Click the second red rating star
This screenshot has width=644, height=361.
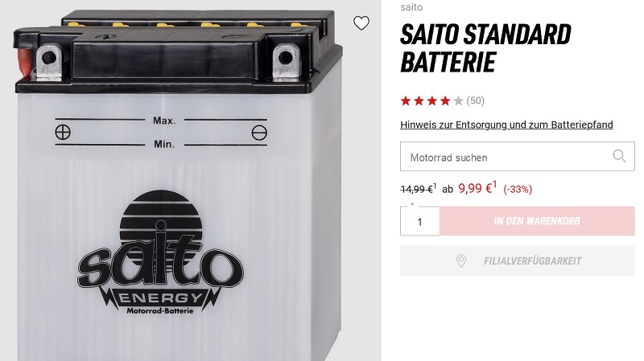coord(419,101)
